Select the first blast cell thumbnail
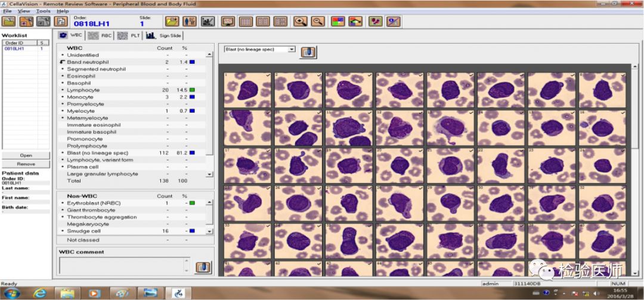This screenshot has height=300, width=644. (247, 90)
